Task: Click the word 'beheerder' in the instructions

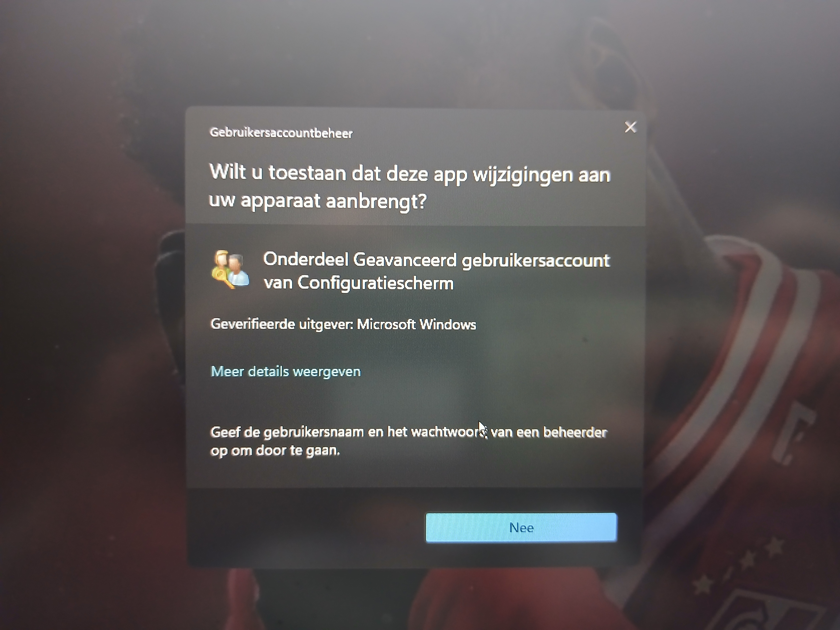Action: 575,432
